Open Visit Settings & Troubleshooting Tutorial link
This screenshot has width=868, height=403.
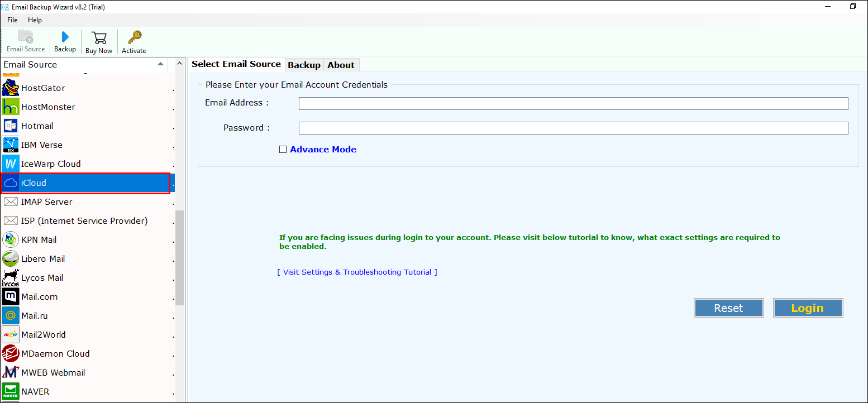[357, 272]
